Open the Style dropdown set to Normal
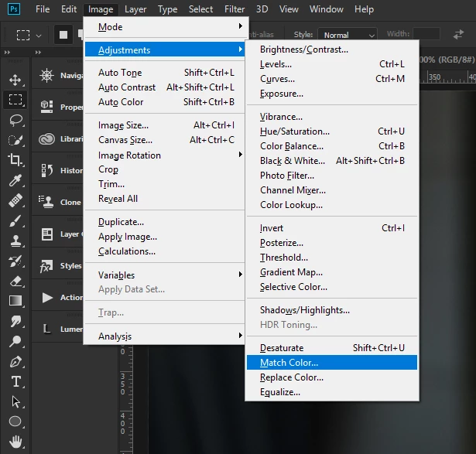476x454 pixels. click(348, 35)
